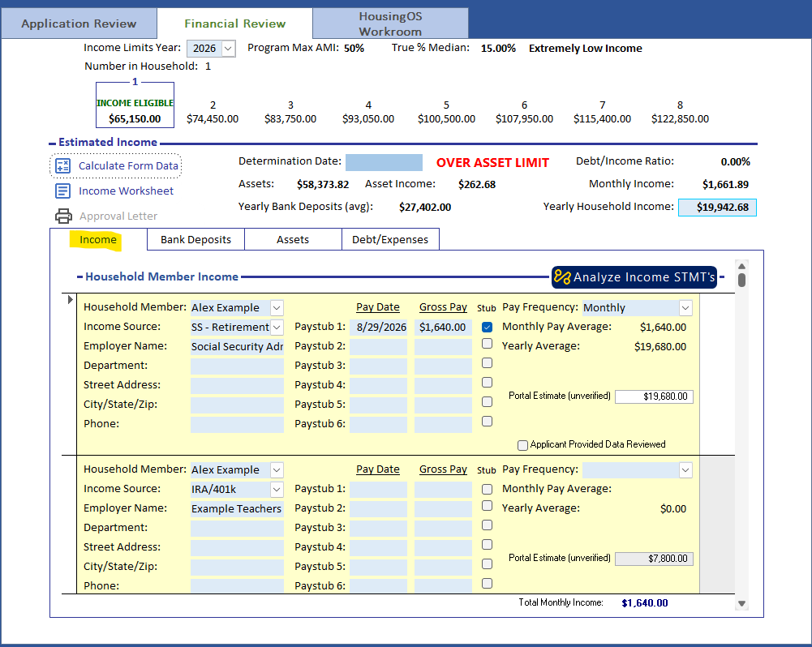Open the Monthly pay frequency dropdown

(x=685, y=308)
